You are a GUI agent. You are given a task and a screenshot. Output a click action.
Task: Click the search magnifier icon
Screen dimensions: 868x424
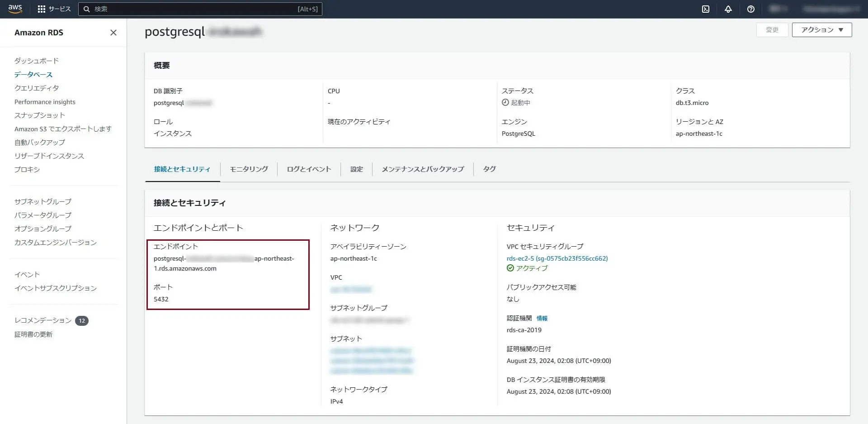click(x=87, y=9)
